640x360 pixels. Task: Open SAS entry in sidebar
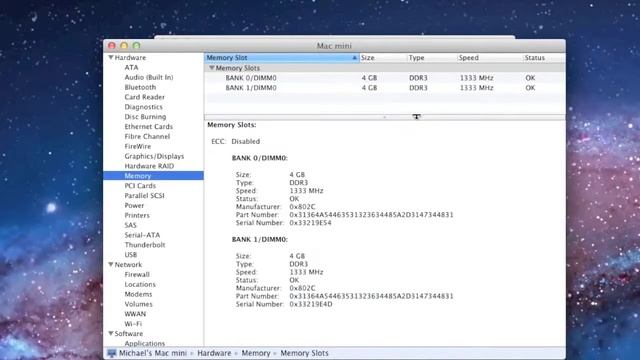(130, 225)
